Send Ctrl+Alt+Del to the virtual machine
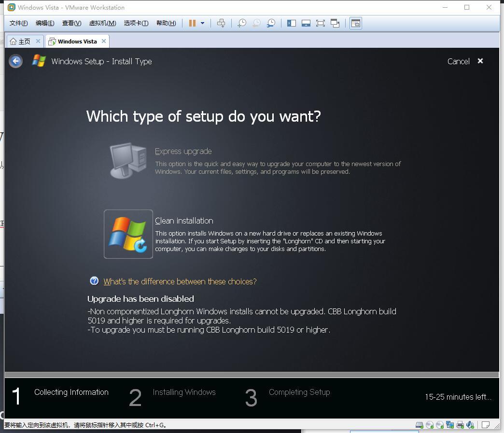Viewport: 504px width, 433px height. [221, 23]
